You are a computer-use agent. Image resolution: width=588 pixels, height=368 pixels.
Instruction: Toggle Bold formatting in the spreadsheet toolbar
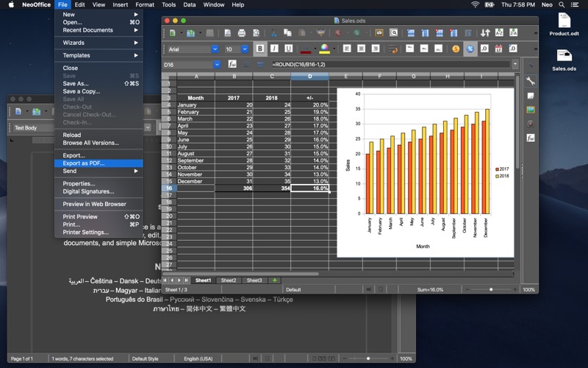click(260, 49)
